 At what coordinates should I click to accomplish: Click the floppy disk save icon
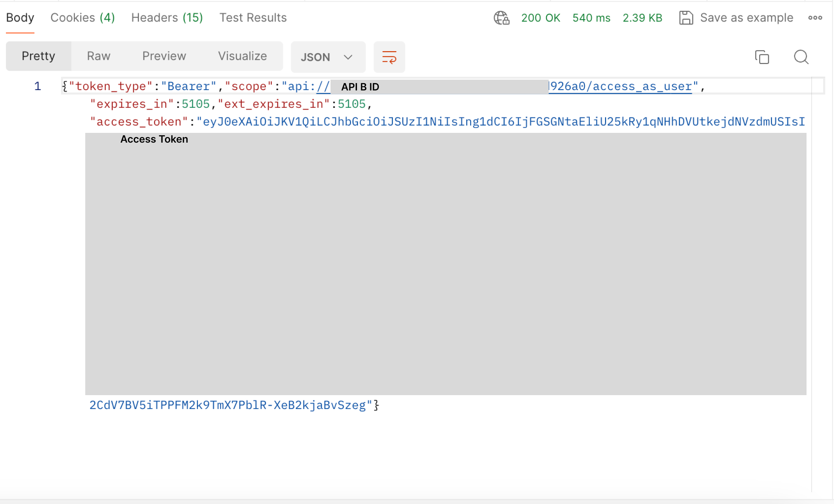[x=686, y=18]
